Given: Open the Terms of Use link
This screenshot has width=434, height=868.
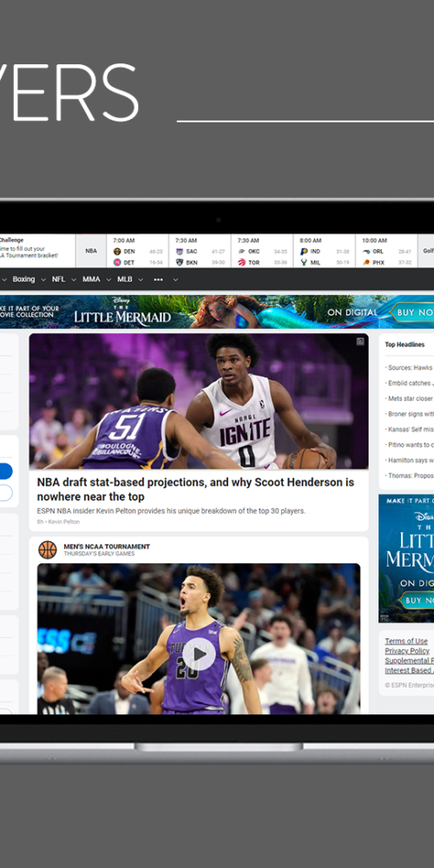Looking at the screenshot, I should pos(406,641).
